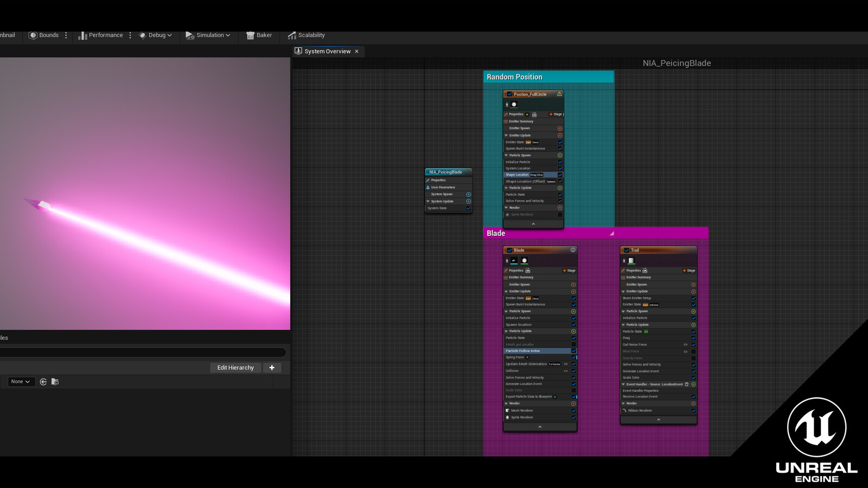
Task: Open the Bounds toolbar icon
Action: [x=44, y=35]
